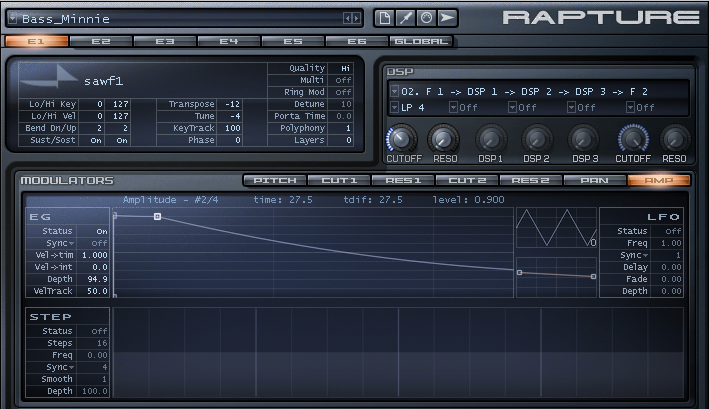Select the AMP modulator button

coord(659,180)
